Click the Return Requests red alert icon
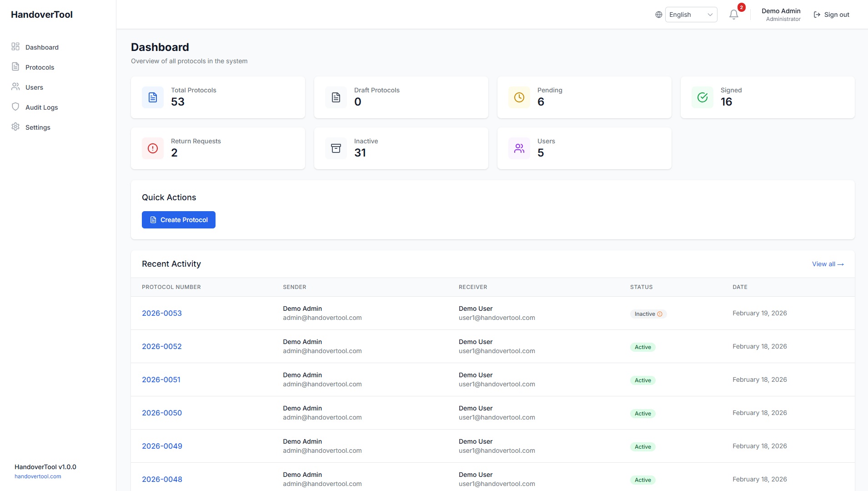Image resolution: width=868 pixels, height=491 pixels. click(x=153, y=148)
